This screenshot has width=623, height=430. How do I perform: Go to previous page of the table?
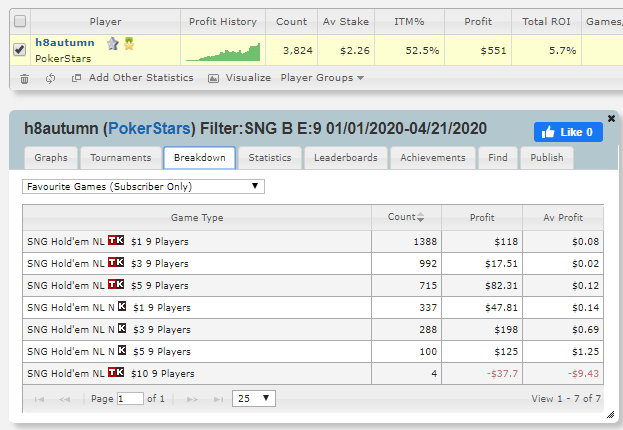64,399
